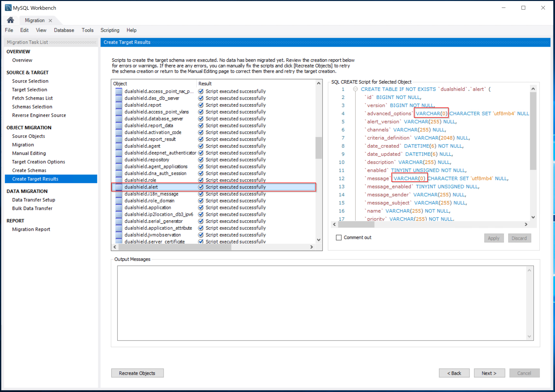Click the Recreate Objects button
The image size is (555, 392).
coord(137,373)
